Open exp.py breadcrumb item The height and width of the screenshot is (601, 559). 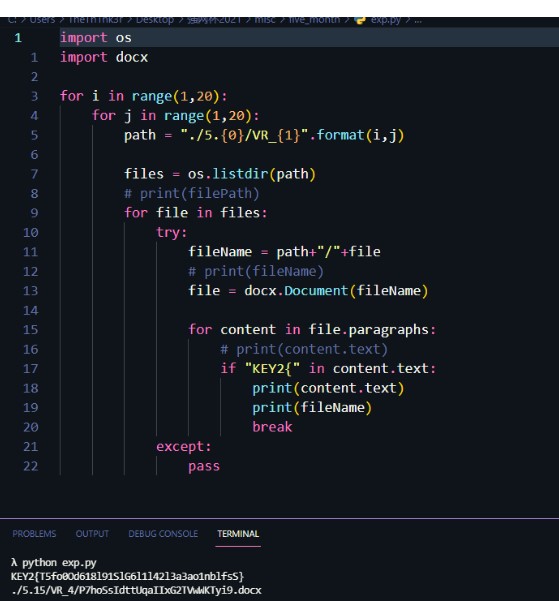(x=385, y=20)
